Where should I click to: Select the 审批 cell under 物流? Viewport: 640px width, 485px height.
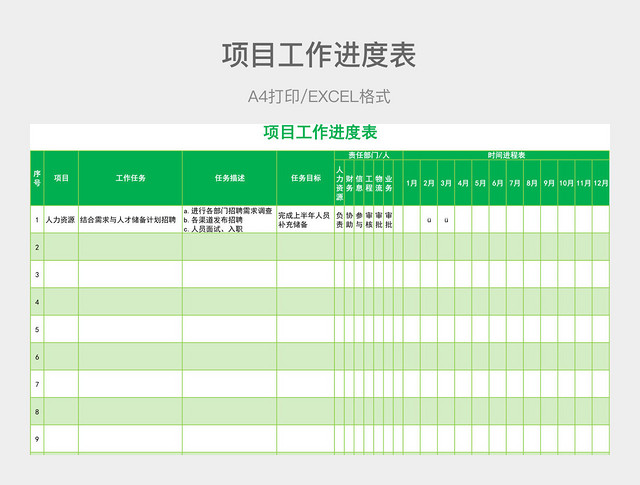pyautogui.click(x=379, y=220)
